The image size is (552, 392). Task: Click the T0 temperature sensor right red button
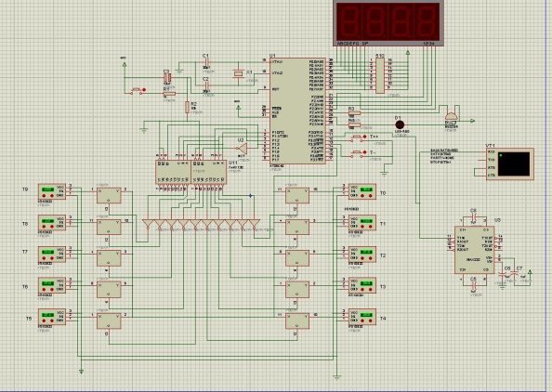pos(371,196)
